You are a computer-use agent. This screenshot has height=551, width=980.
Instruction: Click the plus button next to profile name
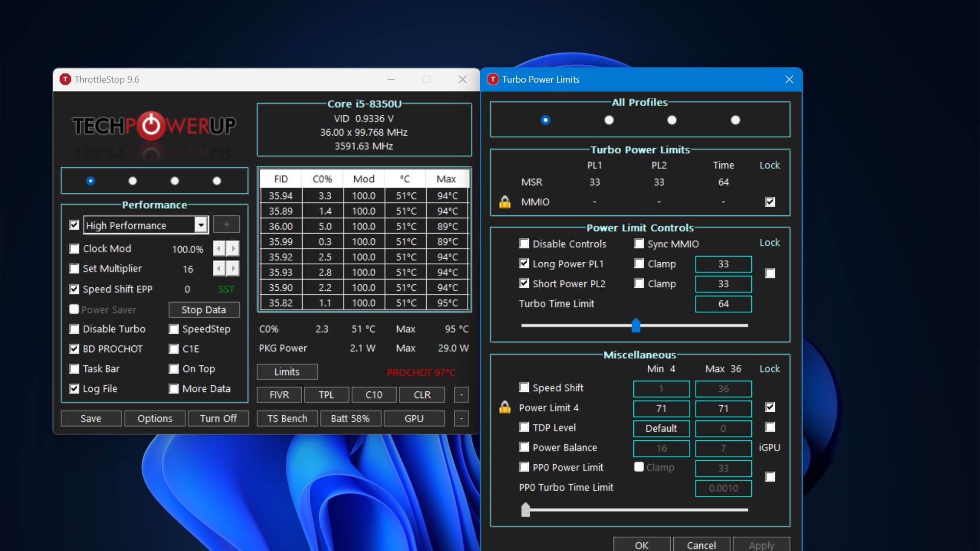coord(226,224)
